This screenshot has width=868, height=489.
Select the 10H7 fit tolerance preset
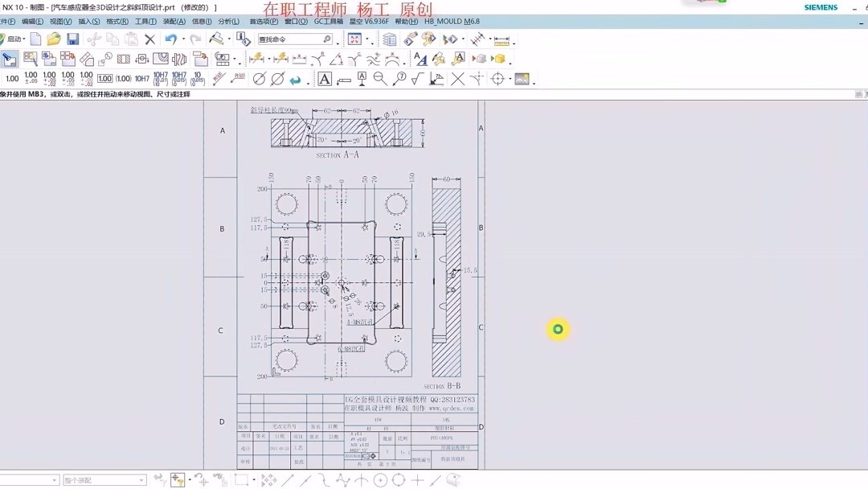coord(141,78)
